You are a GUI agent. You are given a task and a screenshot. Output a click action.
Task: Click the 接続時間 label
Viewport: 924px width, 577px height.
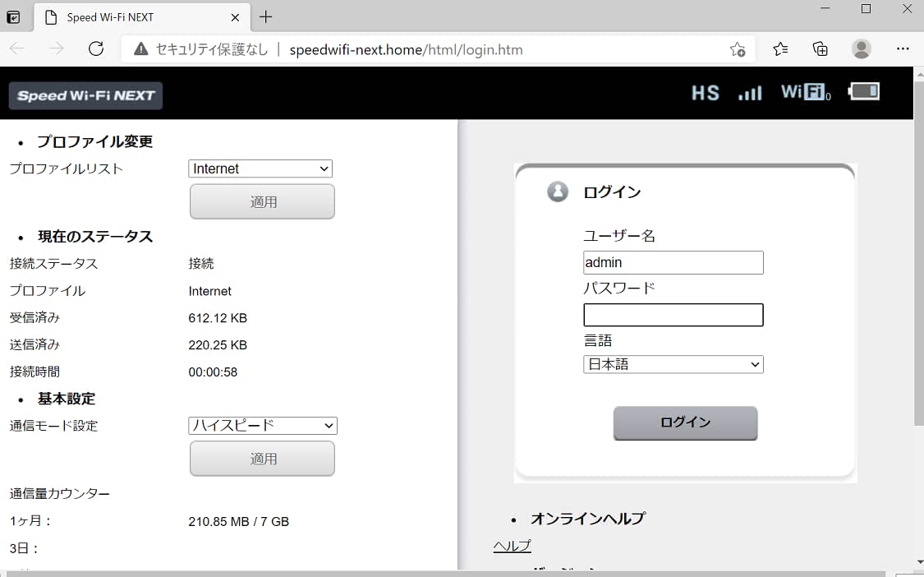[x=34, y=372]
